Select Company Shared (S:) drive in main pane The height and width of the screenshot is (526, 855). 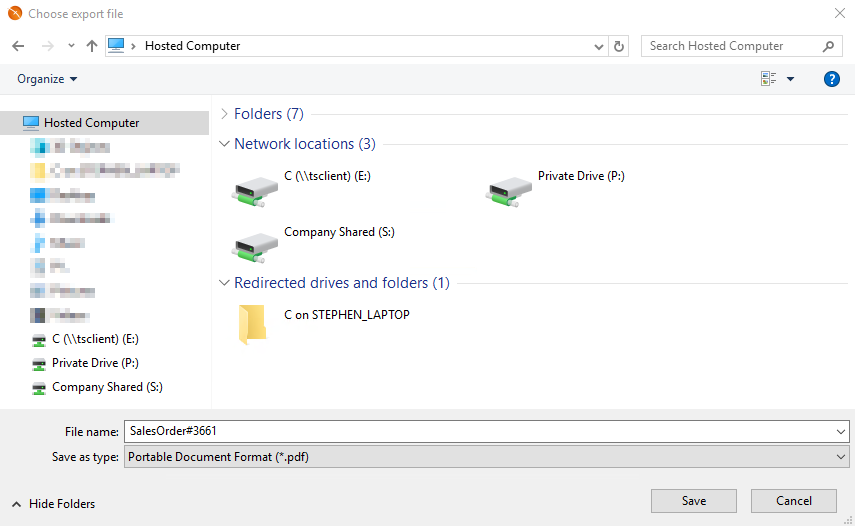point(255,248)
